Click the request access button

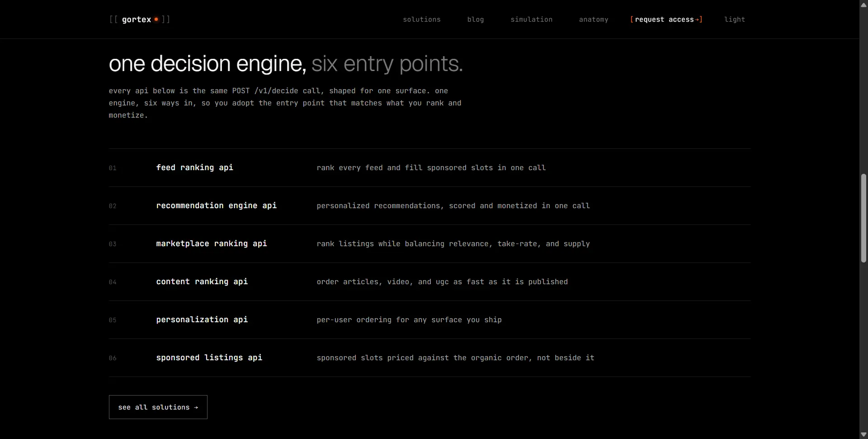(666, 19)
